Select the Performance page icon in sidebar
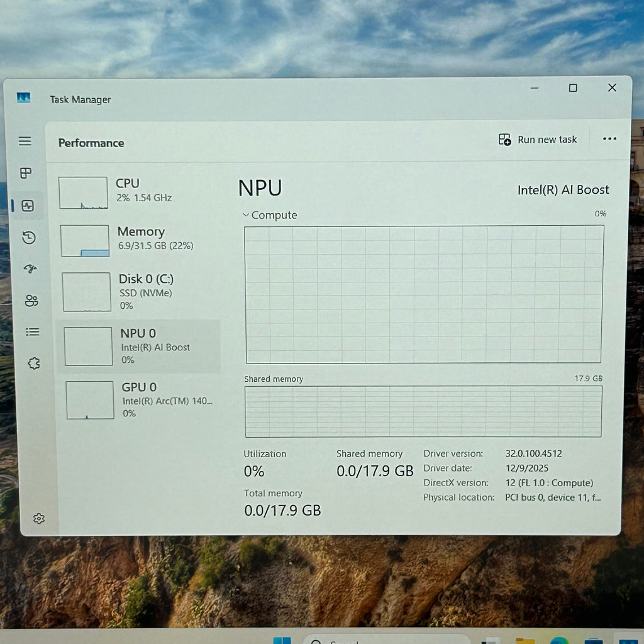Image resolution: width=644 pixels, height=644 pixels. 28,206
